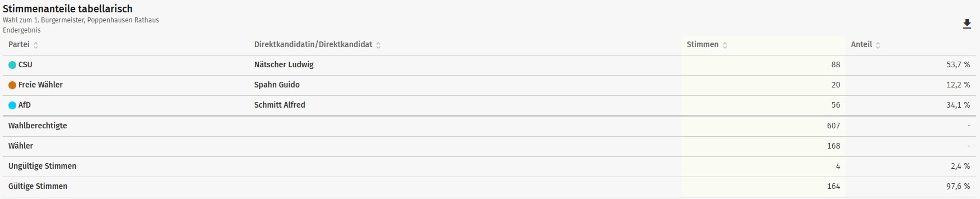Download the results table
Screen dimensions: 980x199
967,24
